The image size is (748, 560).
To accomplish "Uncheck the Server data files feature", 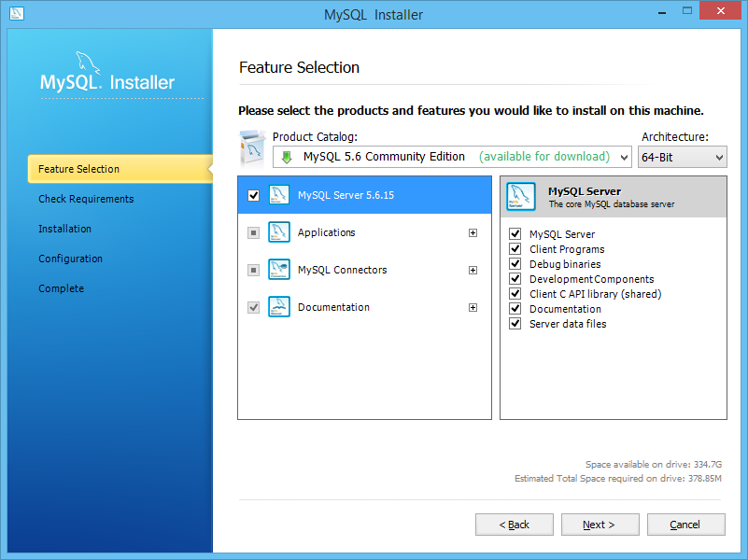I will [515, 324].
